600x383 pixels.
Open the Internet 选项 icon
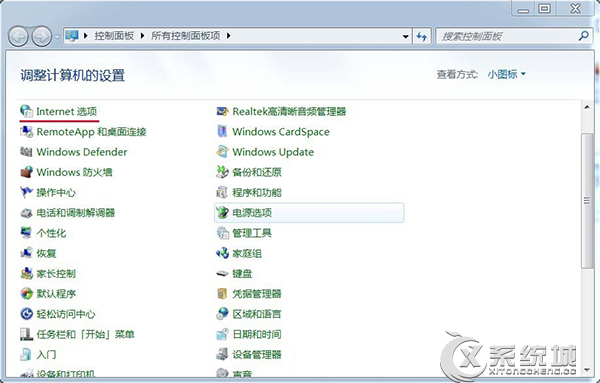26,111
